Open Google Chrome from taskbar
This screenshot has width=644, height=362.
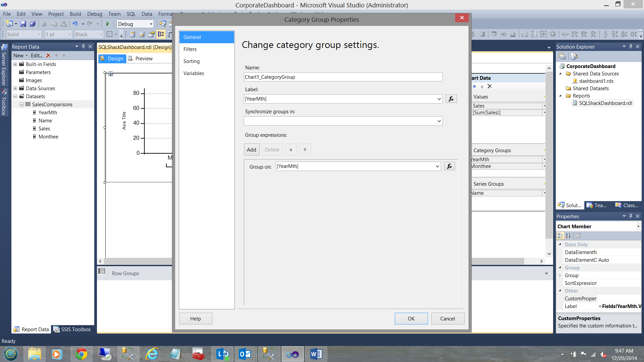pos(81,354)
